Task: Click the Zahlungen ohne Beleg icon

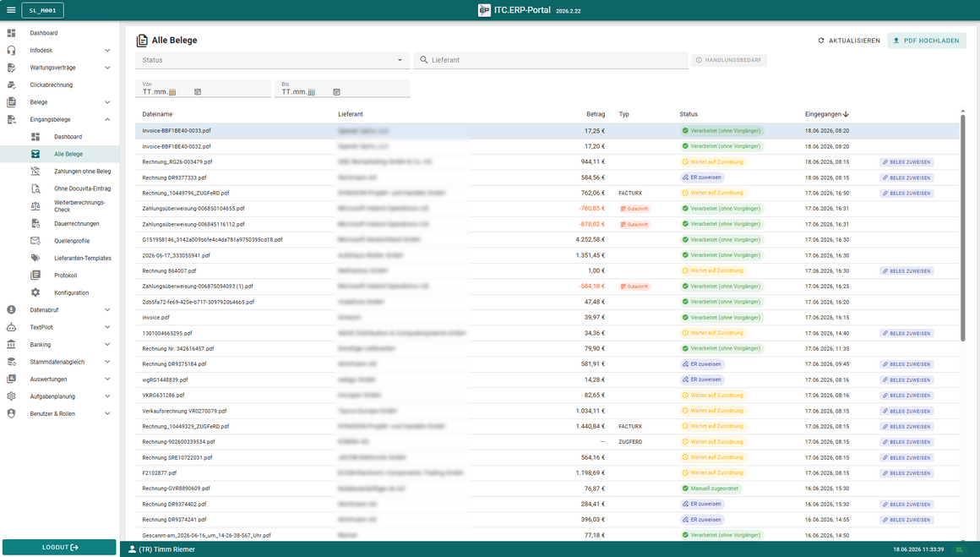Action: (35, 172)
